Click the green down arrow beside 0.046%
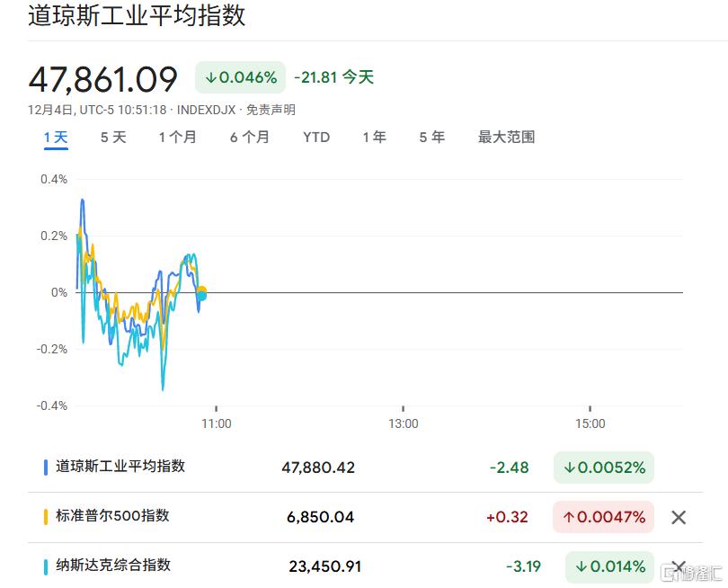 tap(211, 77)
